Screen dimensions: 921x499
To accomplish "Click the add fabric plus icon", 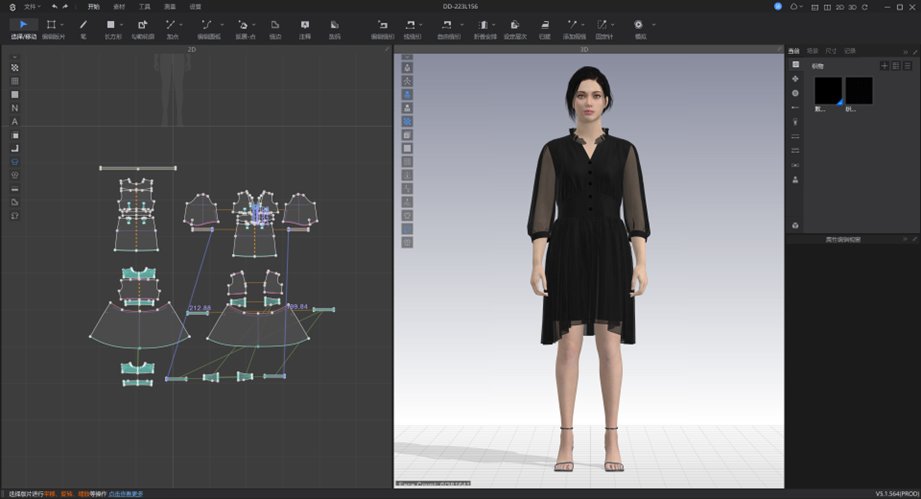I will tap(883, 65).
